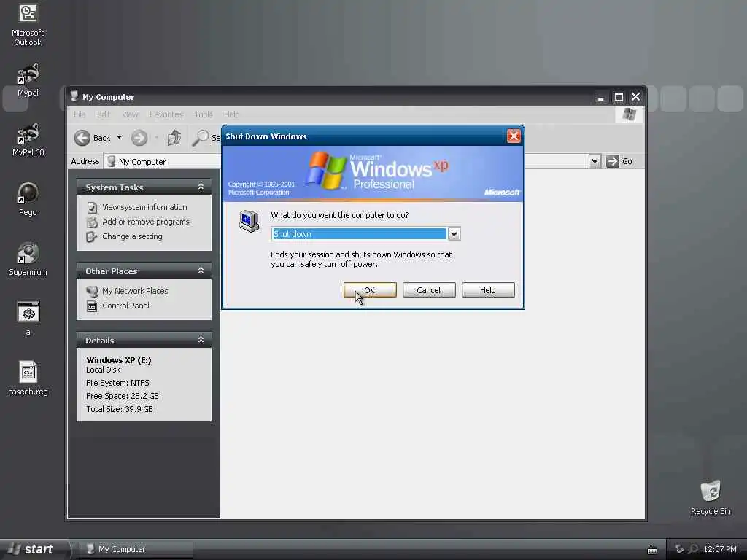This screenshot has width=747, height=560.
Task: Minimize the My Computer window
Action: (601, 97)
